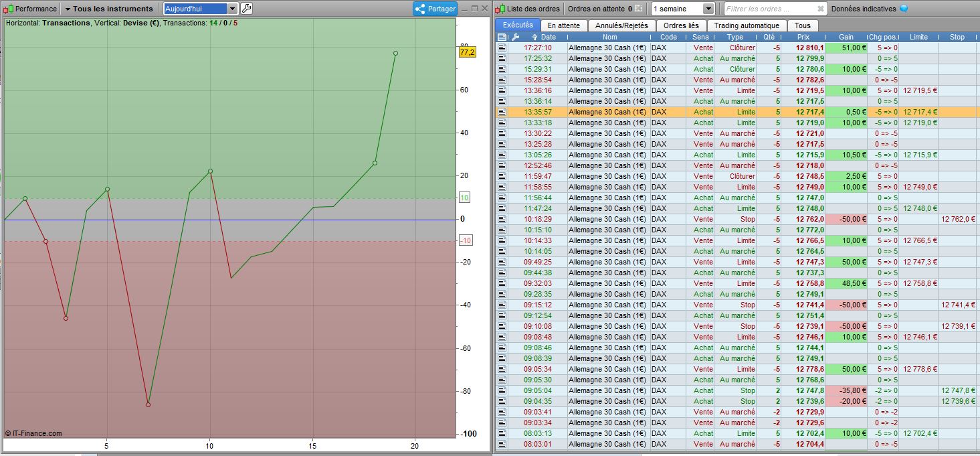Screen dimensions: 980x456
Task: Click the Performance candlestick window icon
Action: pyautogui.click(x=8, y=9)
